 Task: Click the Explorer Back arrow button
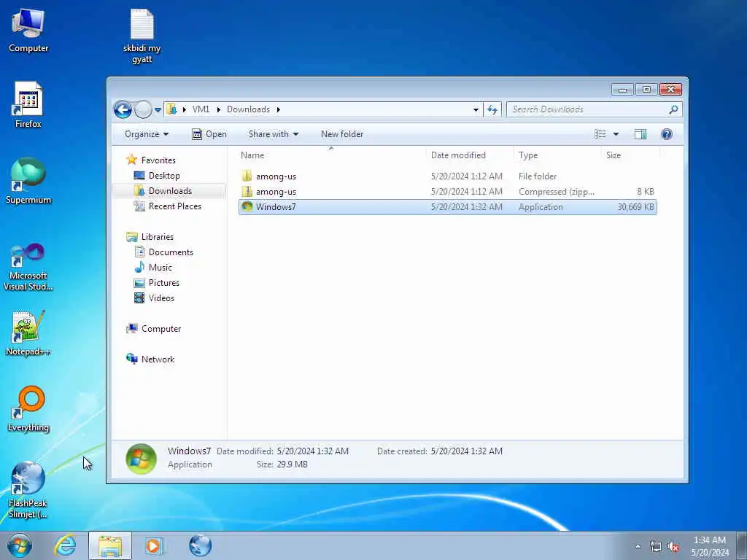123,109
